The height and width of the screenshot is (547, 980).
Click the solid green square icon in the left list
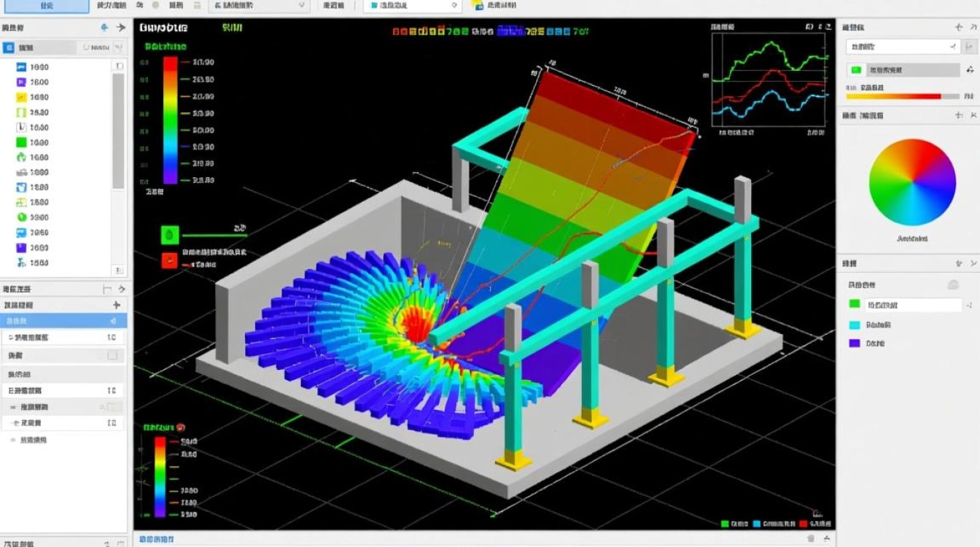pyautogui.click(x=21, y=143)
